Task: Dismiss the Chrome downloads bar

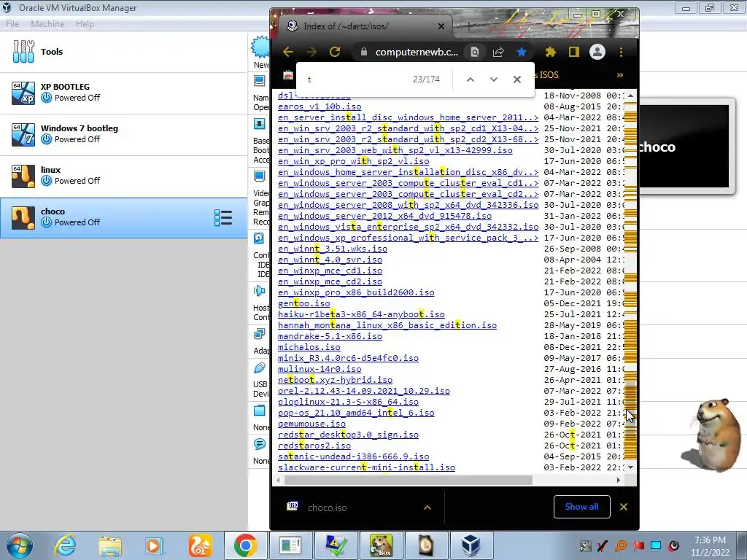Action: click(624, 507)
